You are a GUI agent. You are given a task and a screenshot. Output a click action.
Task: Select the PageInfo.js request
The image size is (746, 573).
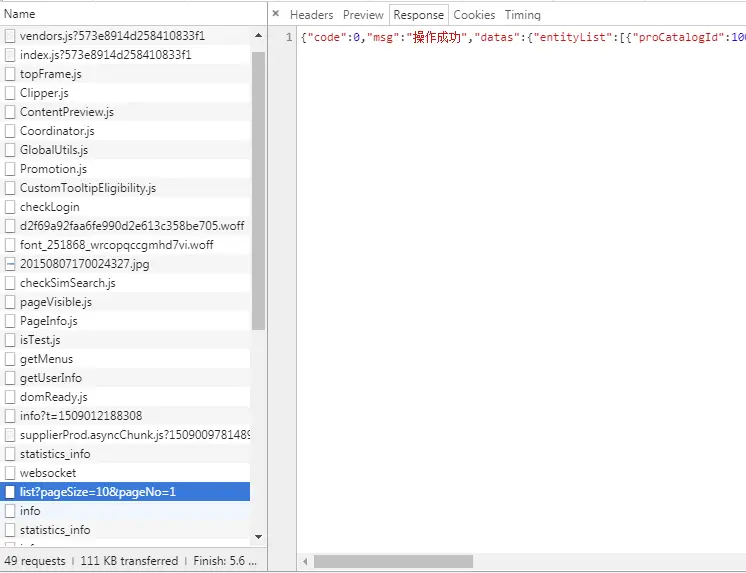pyautogui.click(x=125, y=321)
